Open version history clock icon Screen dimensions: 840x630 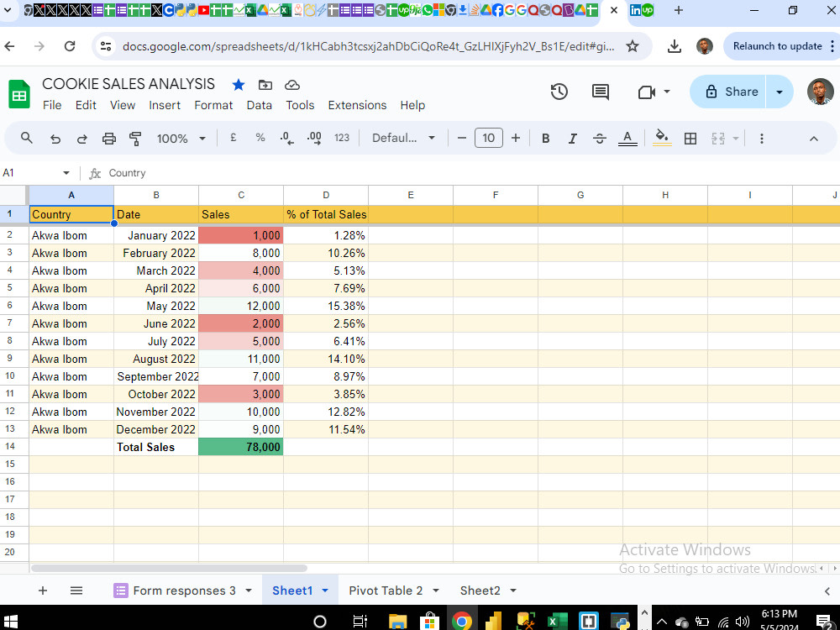coord(559,92)
